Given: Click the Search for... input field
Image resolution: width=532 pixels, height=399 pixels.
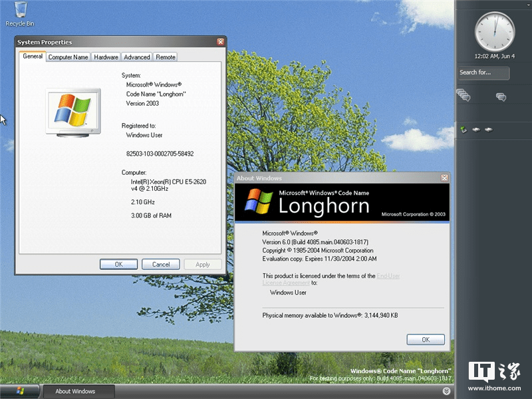Looking at the screenshot, I should point(483,73).
